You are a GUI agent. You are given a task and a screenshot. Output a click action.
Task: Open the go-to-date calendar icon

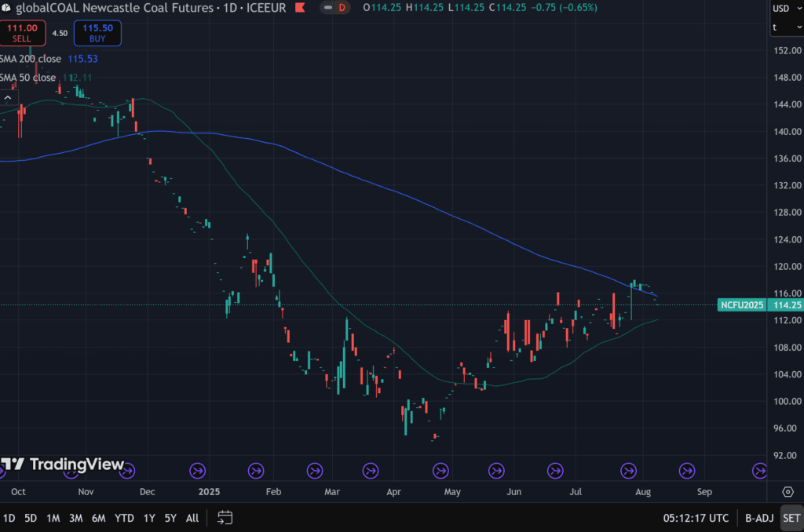[225, 518]
